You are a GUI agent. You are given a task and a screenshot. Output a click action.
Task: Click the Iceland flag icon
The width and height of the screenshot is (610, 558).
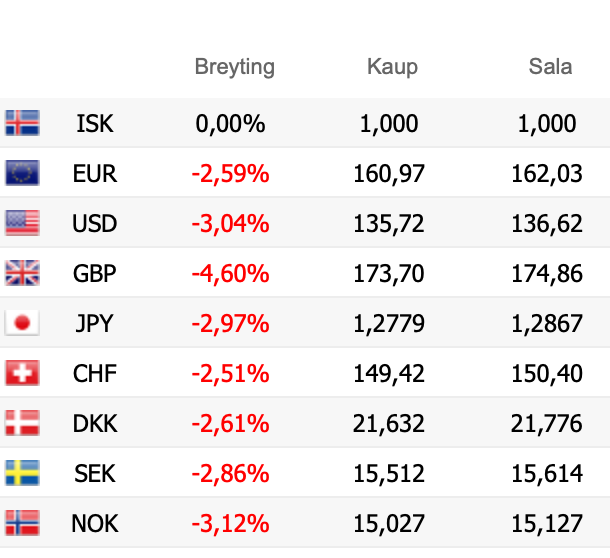[x=22, y=123]
